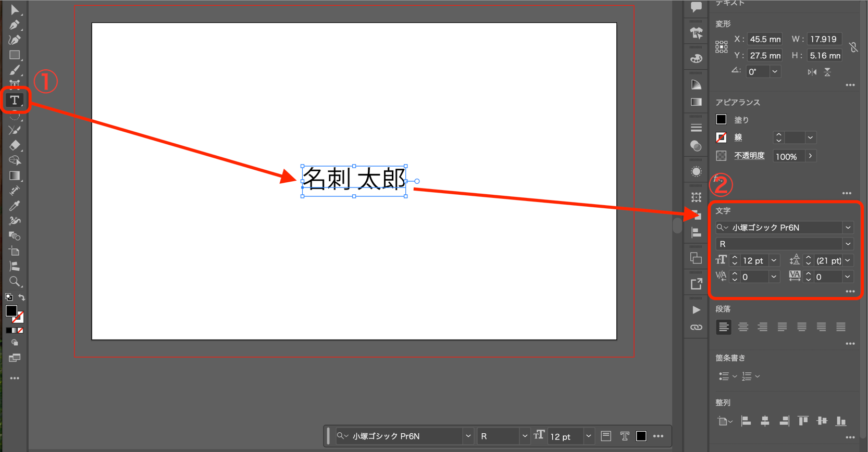Click the 不透明度 opacity label link
This screenshot has width=868, height=452.
tap(749, 156)
